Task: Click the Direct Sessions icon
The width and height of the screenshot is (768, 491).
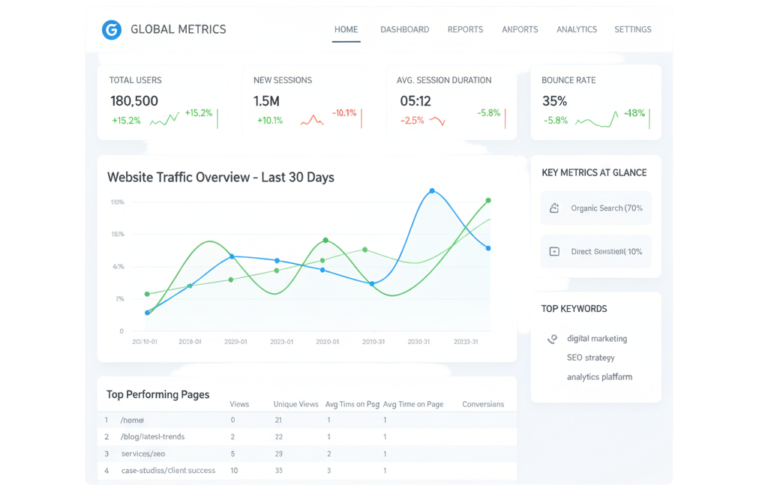Action: [554, 251]
